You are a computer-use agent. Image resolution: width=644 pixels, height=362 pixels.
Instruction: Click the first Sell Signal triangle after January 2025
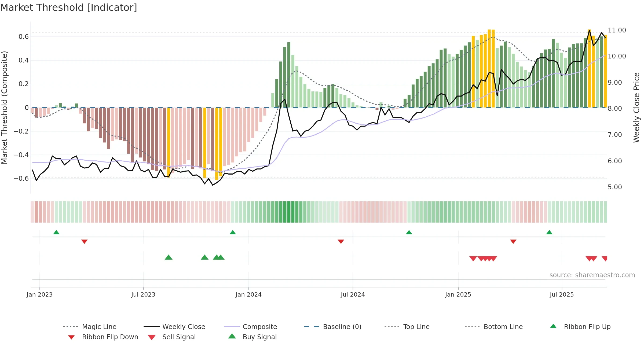(473, 258)
